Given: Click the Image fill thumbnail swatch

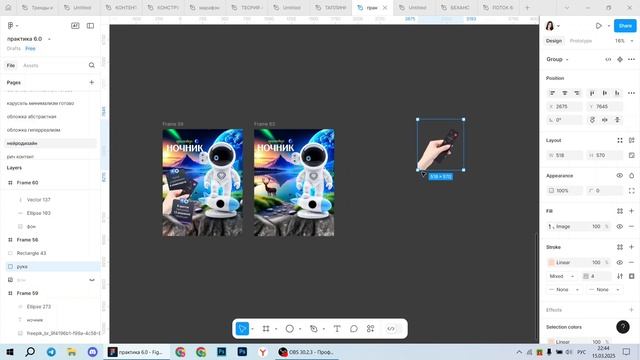Looking at the screenshot, I should tap(551, 227).
